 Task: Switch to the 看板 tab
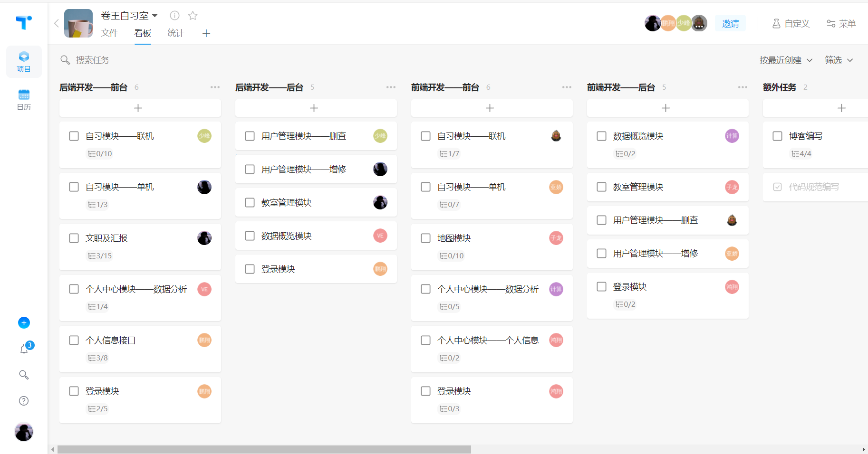[143, 33]
